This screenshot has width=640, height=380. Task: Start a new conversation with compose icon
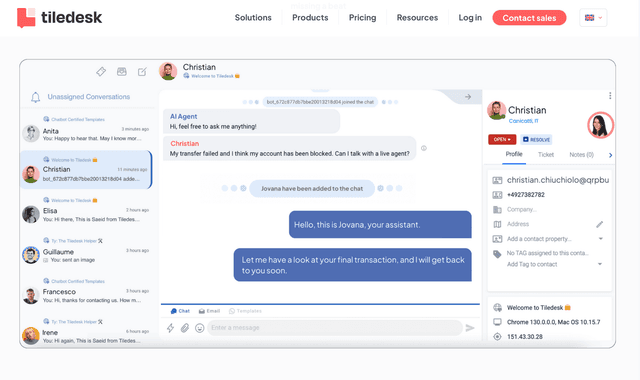(142, 72)
